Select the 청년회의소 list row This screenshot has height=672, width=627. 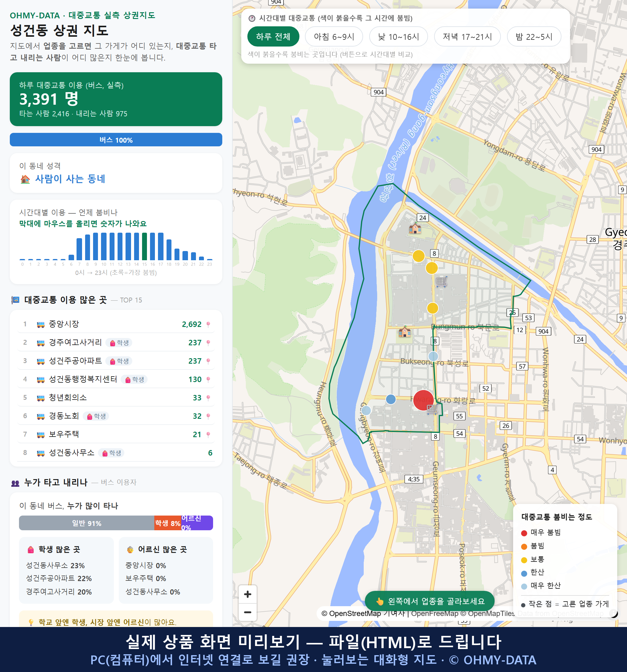116,398
